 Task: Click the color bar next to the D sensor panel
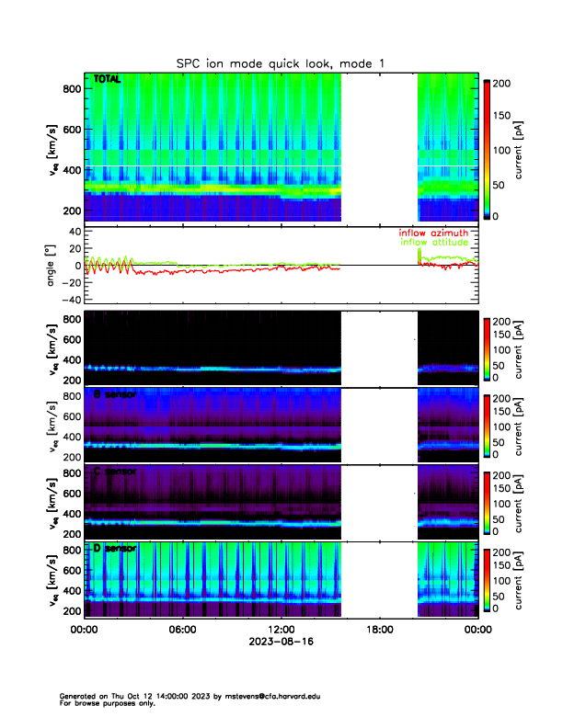click(488, 579)
